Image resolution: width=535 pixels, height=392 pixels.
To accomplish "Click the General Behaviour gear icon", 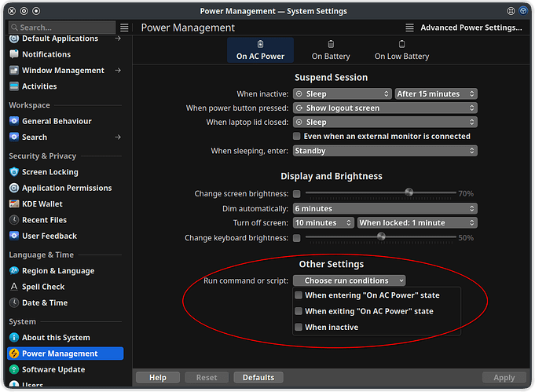I will point(14,121).
